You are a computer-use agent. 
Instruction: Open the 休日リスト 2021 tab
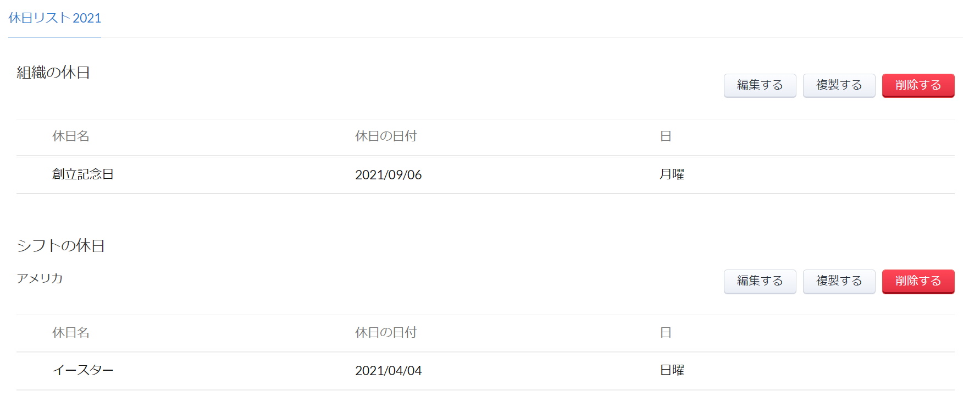pos(54,18)
